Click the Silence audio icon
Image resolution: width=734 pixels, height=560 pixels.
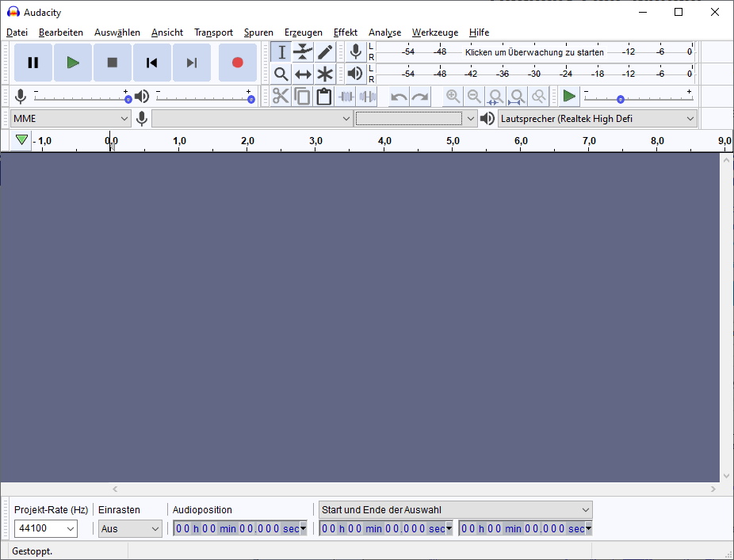(368, 97)
